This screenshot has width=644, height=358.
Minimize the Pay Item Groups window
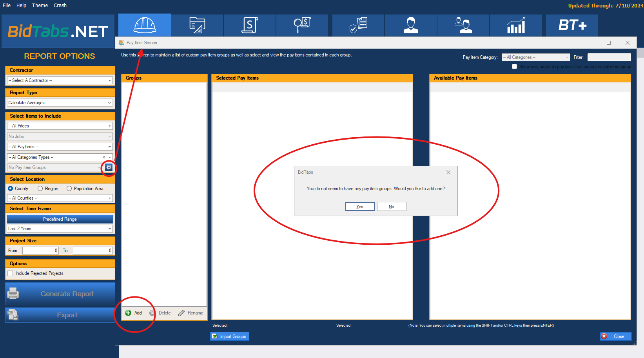point(590,43)
